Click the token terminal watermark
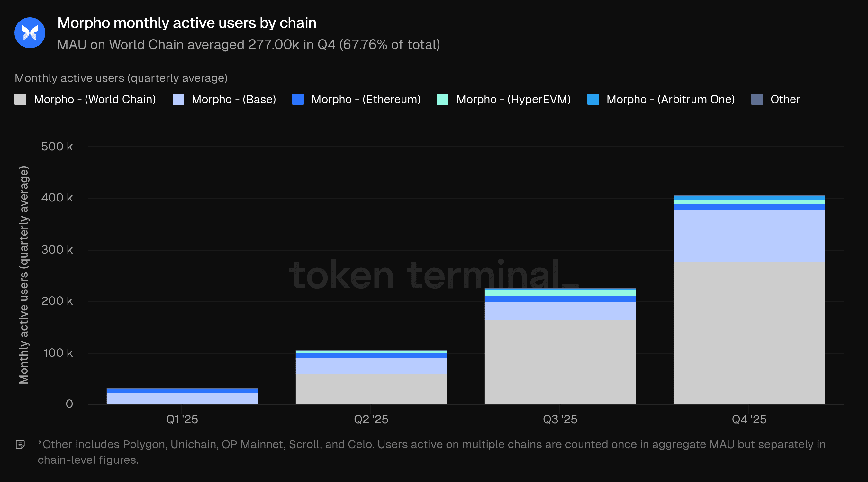 [x=433, y=274]
